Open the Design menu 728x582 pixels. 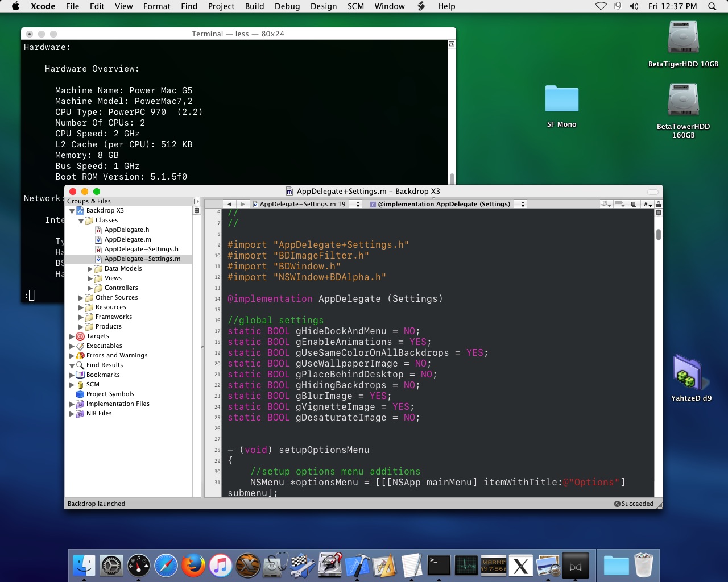[x=324, y=6]
